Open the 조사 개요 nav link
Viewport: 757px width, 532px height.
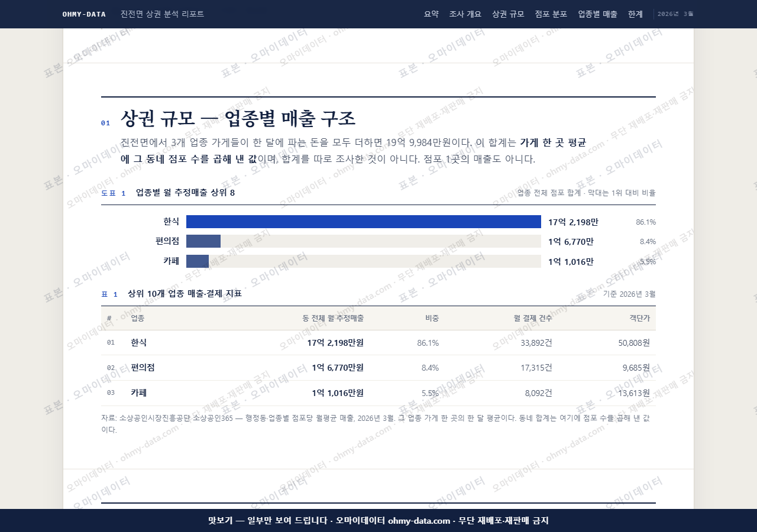pyautogui.click(x=465, y=14)
